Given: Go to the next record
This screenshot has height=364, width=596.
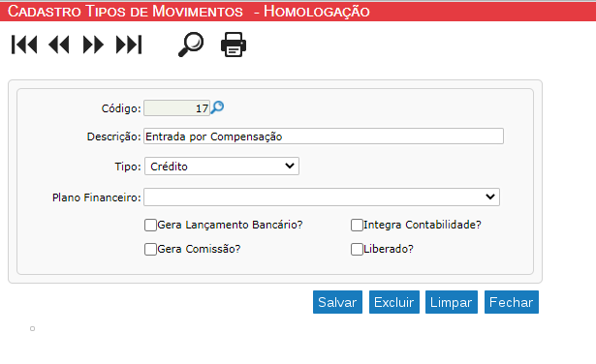Looking at the screenshot, I should (x=93, y=45).
